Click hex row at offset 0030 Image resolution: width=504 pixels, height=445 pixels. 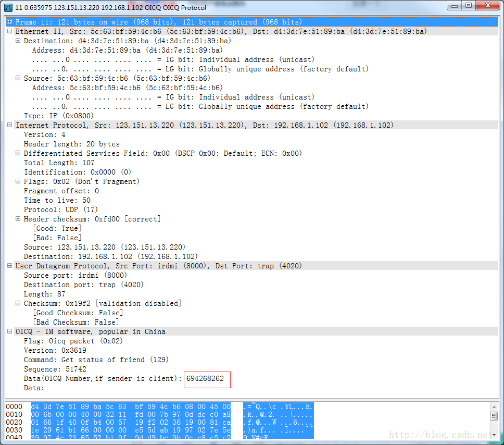tap(159, 430)
